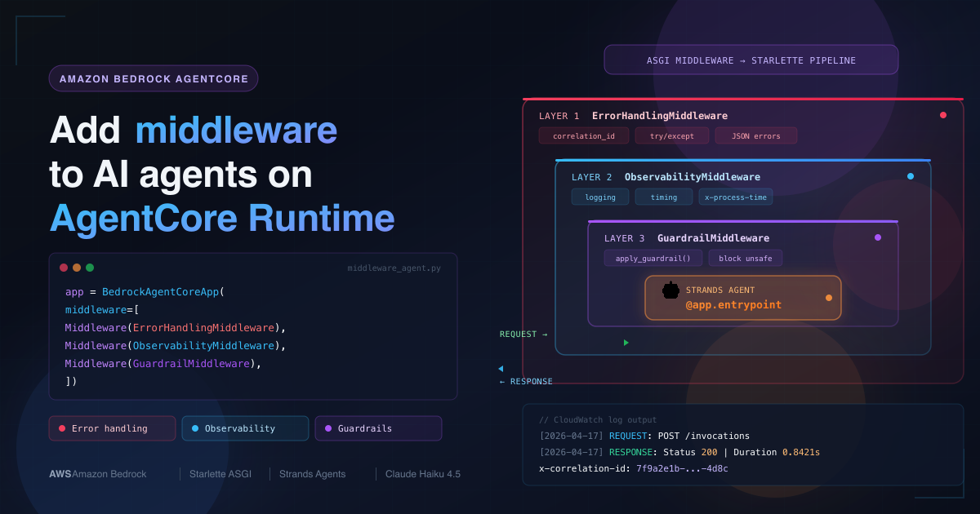This screenshot has width=980, height=514.
Task: Click the blue status dot on Layer 2 panel
Action: click(x=911, y=176)
